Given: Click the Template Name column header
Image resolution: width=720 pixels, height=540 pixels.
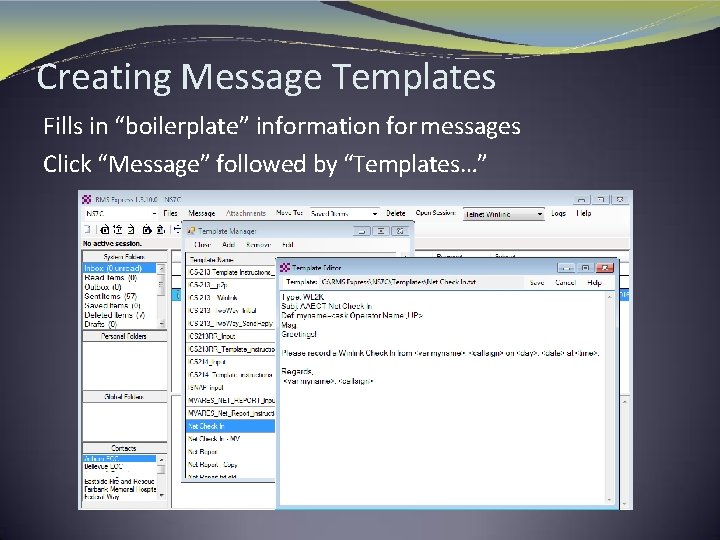Looking at the screenshot, I should [x=231, y=259].
